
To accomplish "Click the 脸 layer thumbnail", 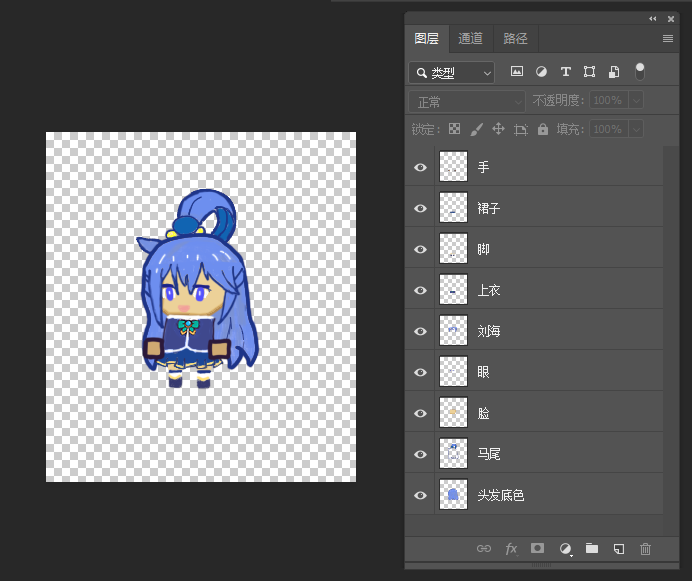I will click(453, 413).
